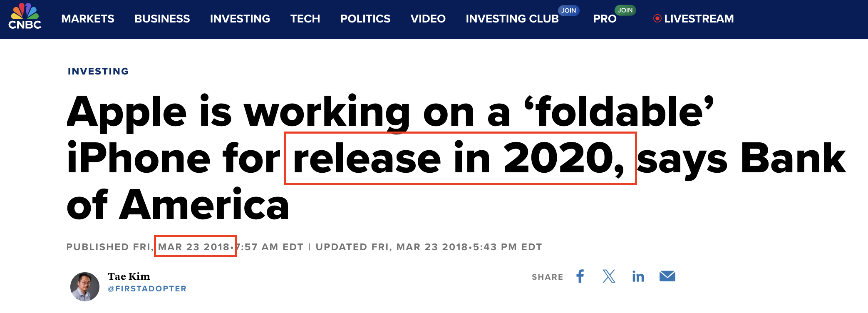Open the Tech section
This screenshot has width=868, height=313.
305,19
